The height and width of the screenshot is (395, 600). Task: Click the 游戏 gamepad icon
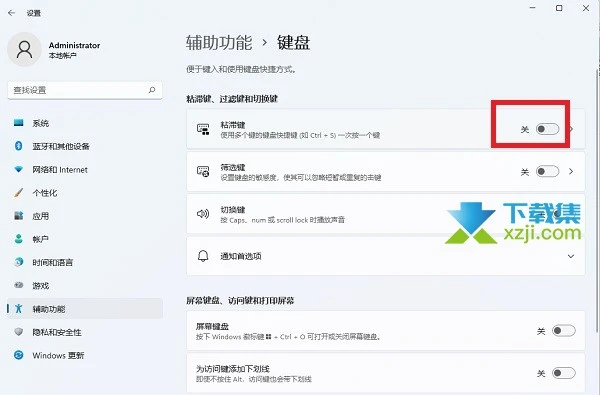click(x=18, y=285)
